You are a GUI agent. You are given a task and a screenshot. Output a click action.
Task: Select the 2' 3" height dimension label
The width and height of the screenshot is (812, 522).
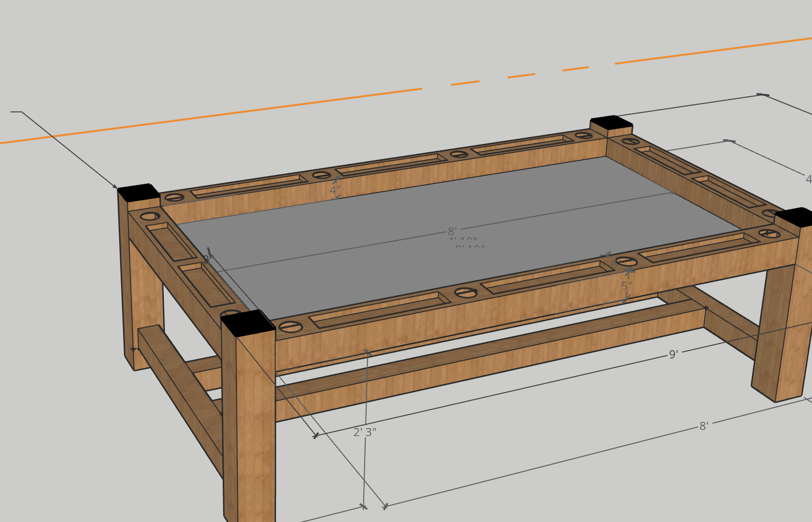365,432
